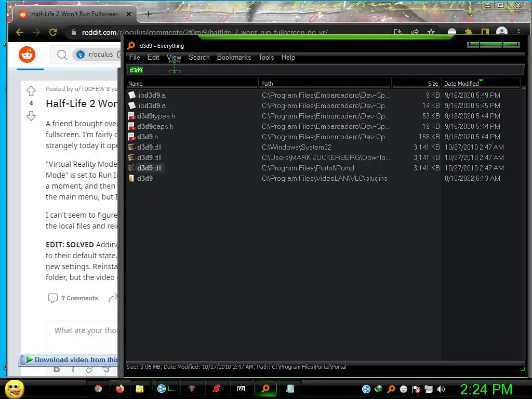Click the Chrome address bar URL
Screen dimensions: 532x399
pos(205,32)
